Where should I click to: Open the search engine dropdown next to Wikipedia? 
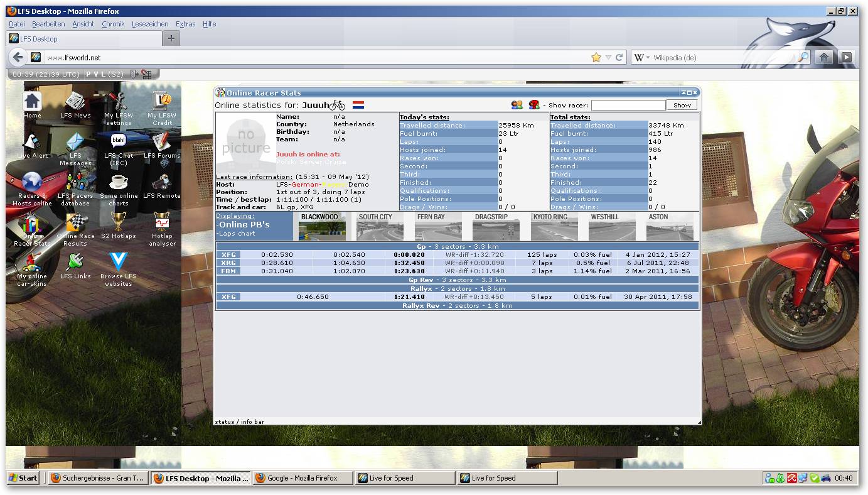[643, 57]
